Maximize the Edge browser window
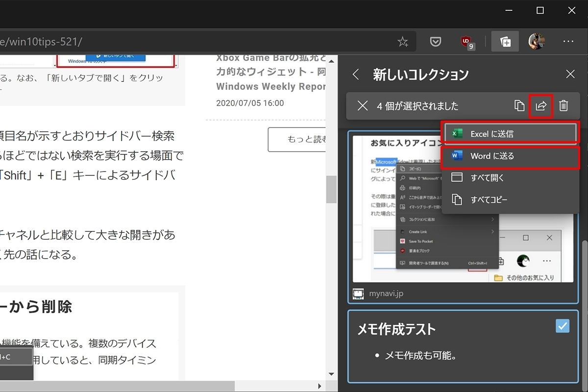The height and width of the screenshot is (392, 588). 540,10
